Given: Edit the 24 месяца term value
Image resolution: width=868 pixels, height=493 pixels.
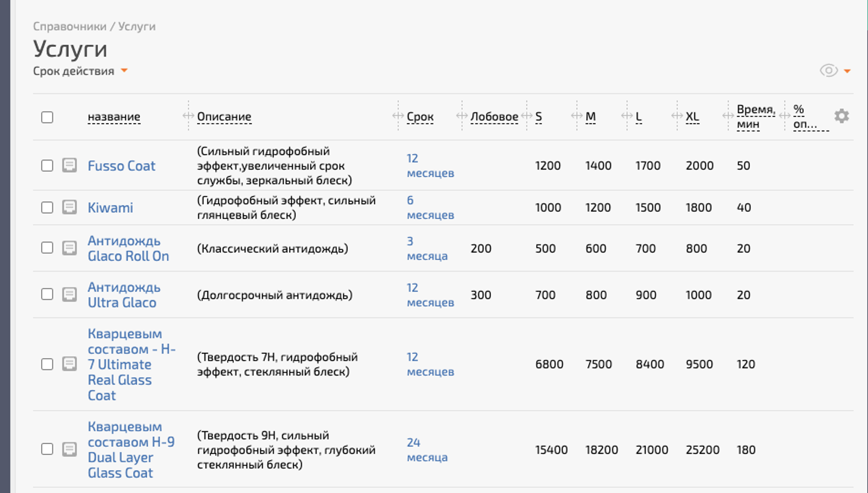Looking at the screenshot, I should (x=427, y=450).
